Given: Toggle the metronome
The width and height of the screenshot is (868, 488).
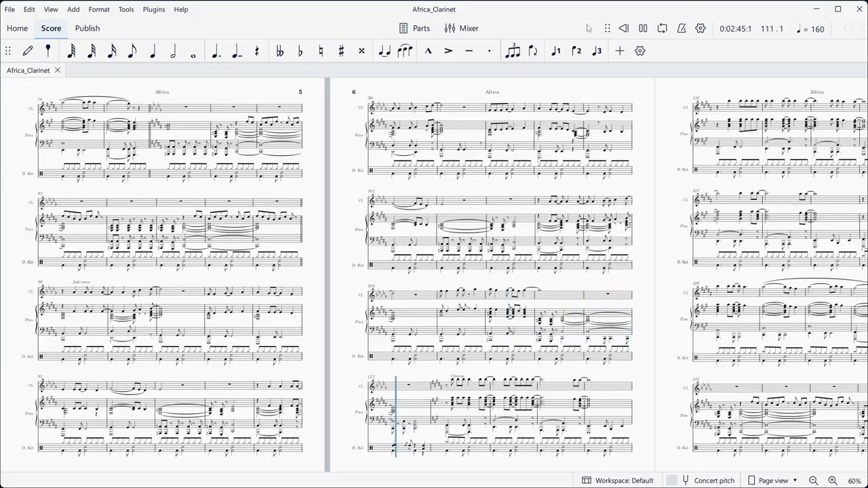Looking at the screenshot, I should (x=682, y=28).
